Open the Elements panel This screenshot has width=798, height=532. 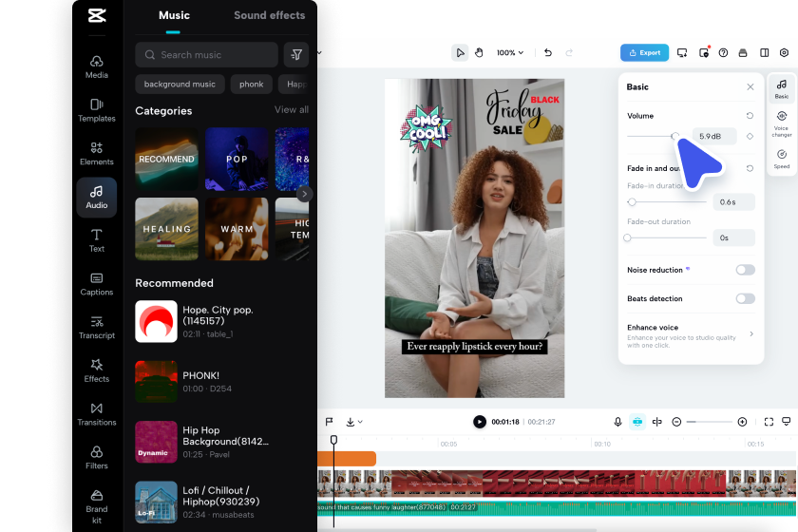(x=97, y=154)
